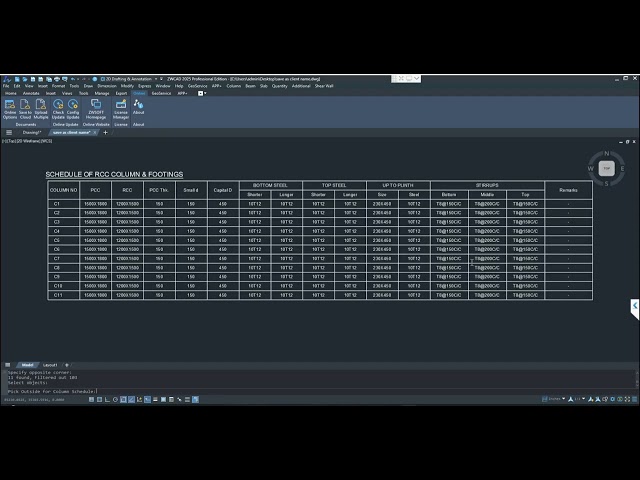Click the STIRRUPS header in the table
This screenshot has width=640, height=480.
click(x=487, y=185)
